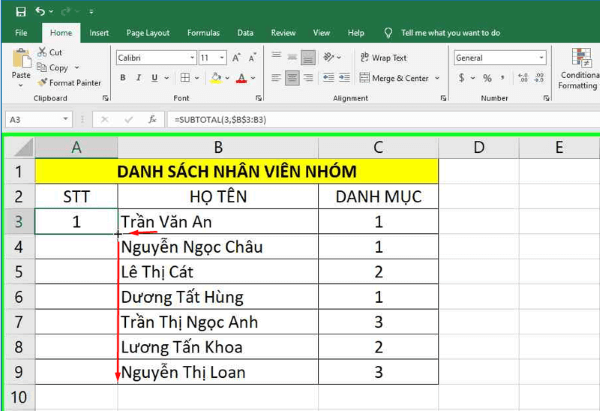
Task: Click the Accounting dollar format icon
Action: [461, 78]
